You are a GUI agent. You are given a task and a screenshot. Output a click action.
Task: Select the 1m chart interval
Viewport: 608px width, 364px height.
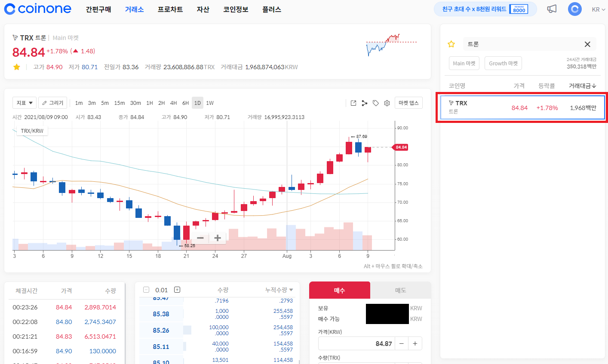point(79,103)
